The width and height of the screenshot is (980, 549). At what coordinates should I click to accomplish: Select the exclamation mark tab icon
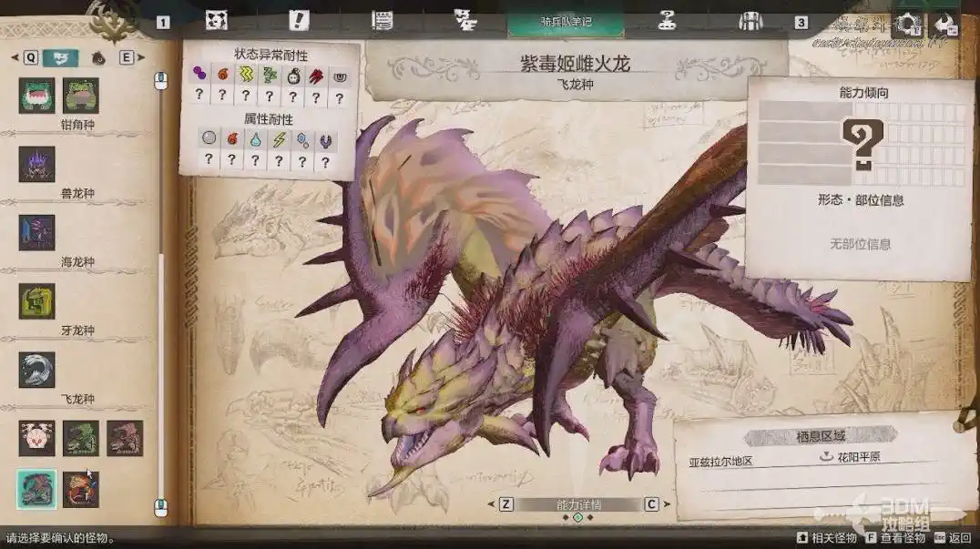[298, 21]
